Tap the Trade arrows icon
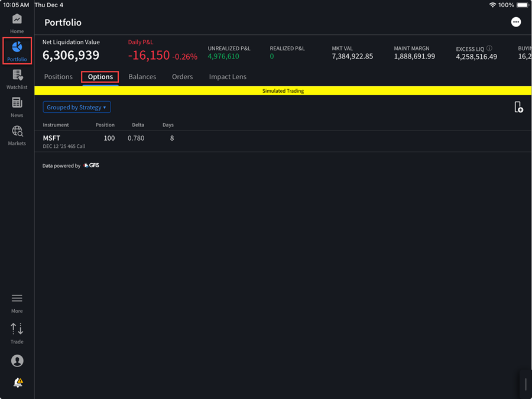Image resolution: width=532 pixels, height=399 pixels. (17, 332)
